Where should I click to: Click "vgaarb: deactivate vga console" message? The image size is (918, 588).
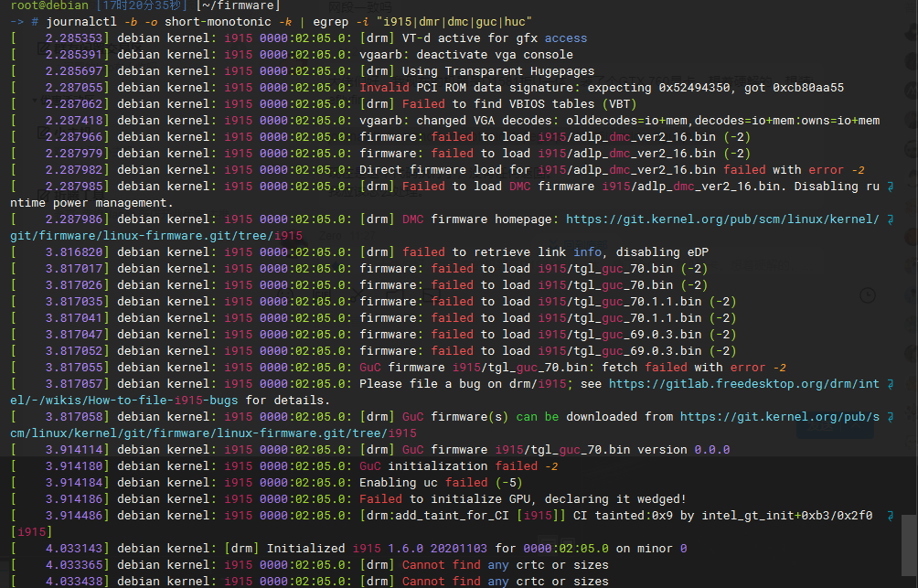pyautogui.click(x=466, y=55)
